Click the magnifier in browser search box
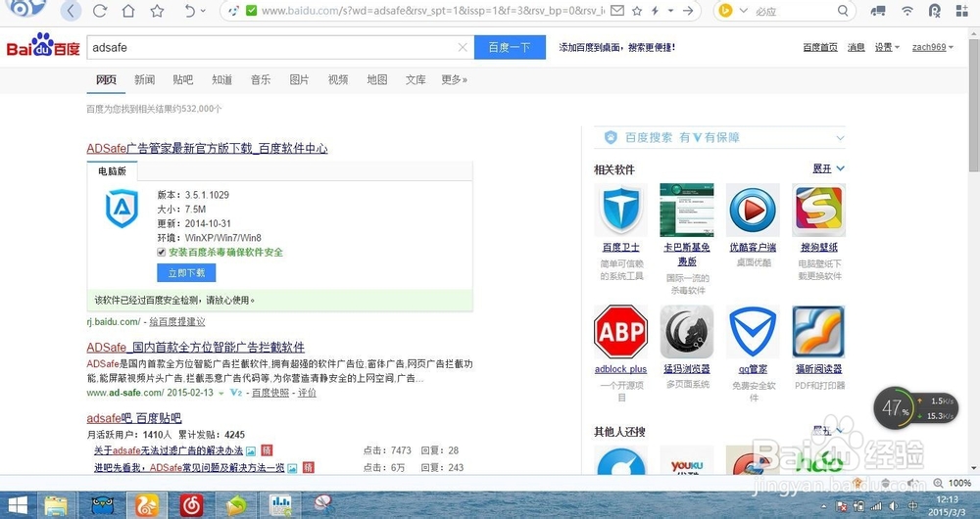980x519 pixels. click(x=843, y=11)
